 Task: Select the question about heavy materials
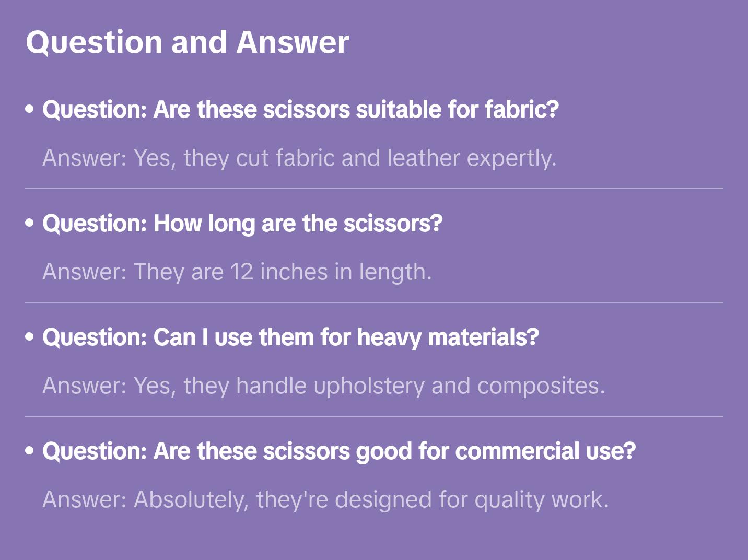pos(290,337)
